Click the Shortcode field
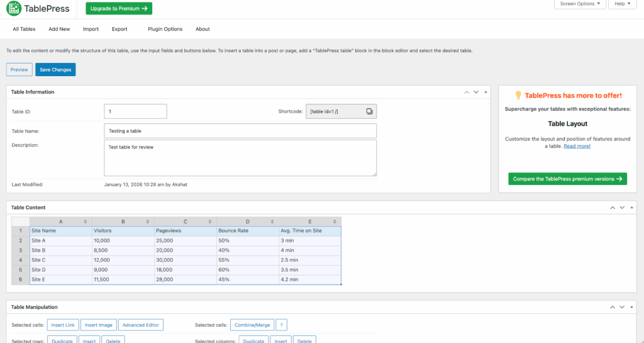644x343 pixels. 341,111
